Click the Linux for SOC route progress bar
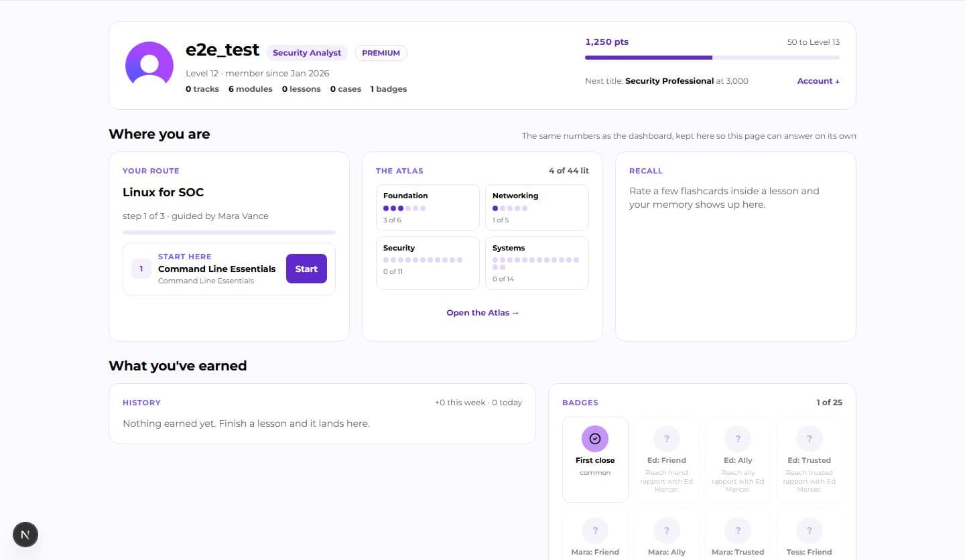The image size is (965, 560). [229, 232]
